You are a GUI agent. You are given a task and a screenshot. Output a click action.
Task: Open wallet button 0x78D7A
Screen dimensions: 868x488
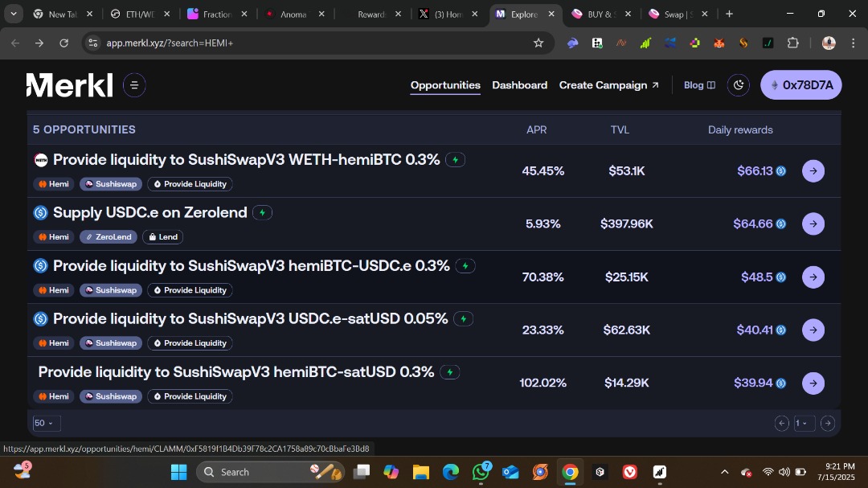pyautogui.click(x=801, y=85)
